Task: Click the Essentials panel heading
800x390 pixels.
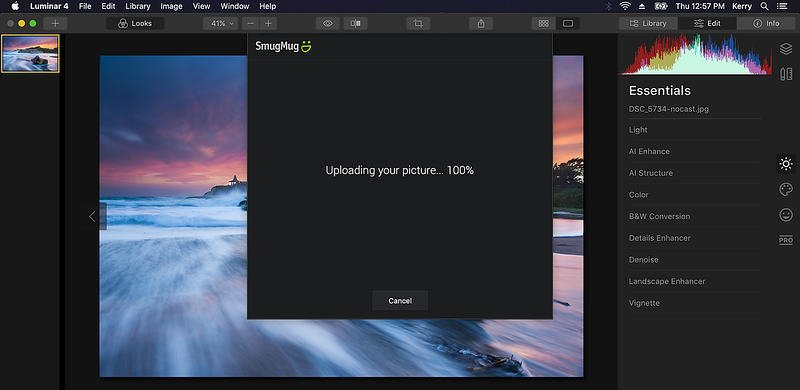Action: [660, 90]
